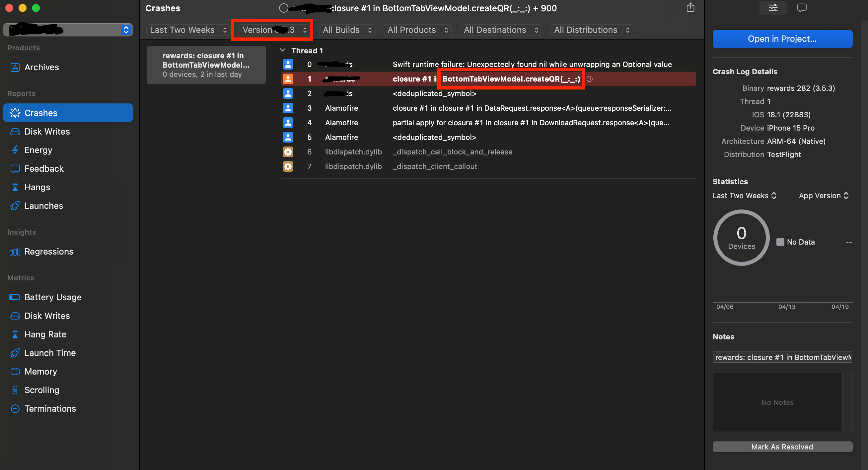Select Regressions under Insights
The width and height of the screenshot is (868, 470).
click(x=48, y=251)
